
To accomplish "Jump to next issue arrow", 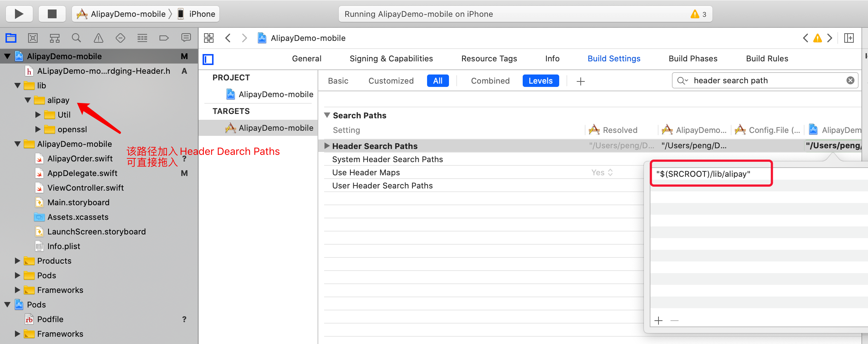I will point(830,38).
